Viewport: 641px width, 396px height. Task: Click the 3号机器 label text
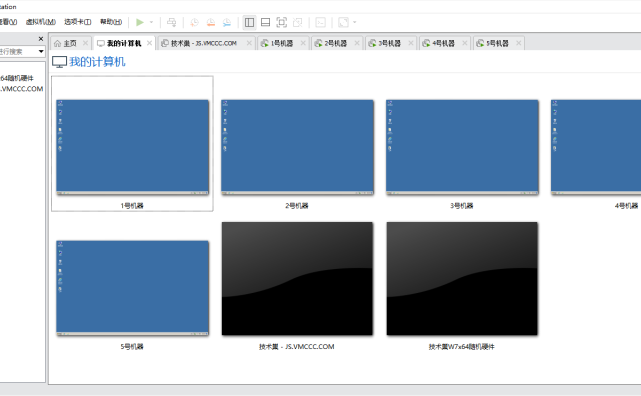coord(462,206)
